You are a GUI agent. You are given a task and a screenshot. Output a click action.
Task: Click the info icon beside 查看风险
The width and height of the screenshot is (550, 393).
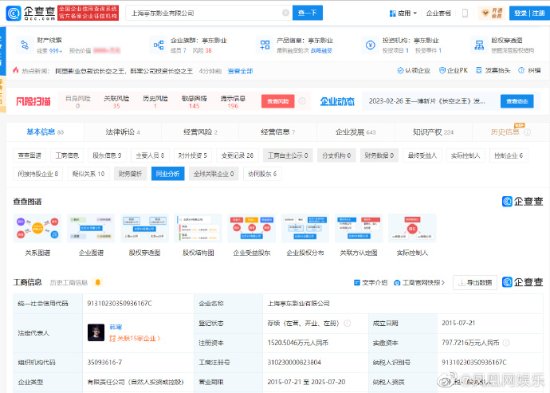tap(302, 101)
